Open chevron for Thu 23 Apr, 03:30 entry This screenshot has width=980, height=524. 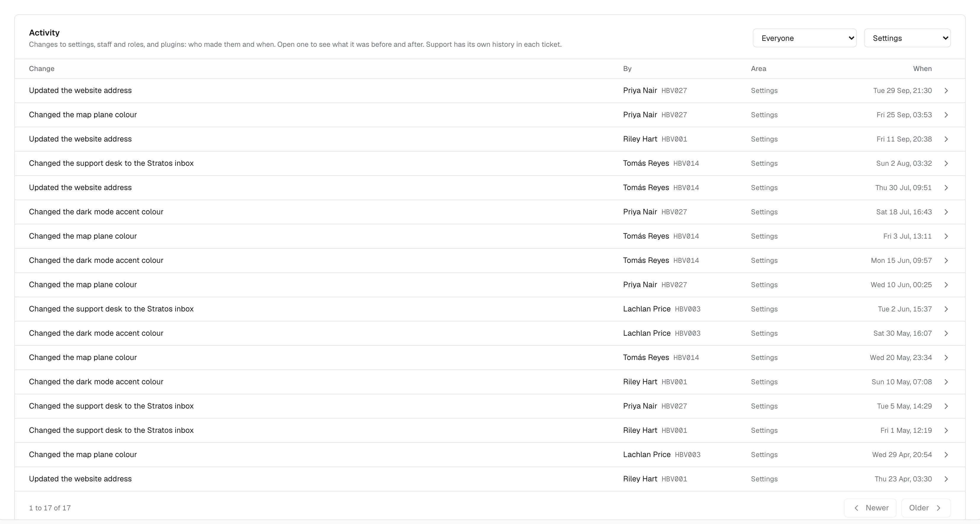(946, 479)
